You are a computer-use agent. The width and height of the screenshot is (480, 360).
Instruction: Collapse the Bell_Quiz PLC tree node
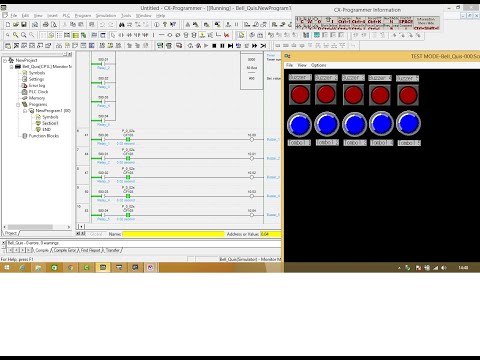[12, 67]
